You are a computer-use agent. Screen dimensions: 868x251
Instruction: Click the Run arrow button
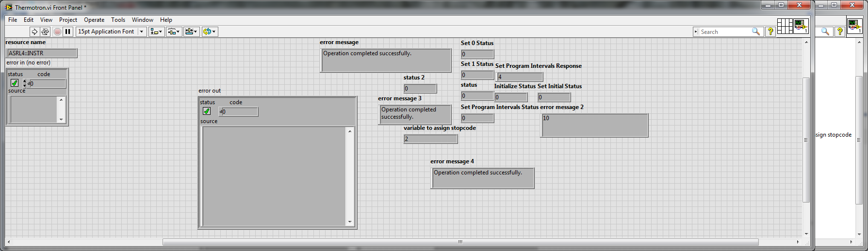[34, 31]
